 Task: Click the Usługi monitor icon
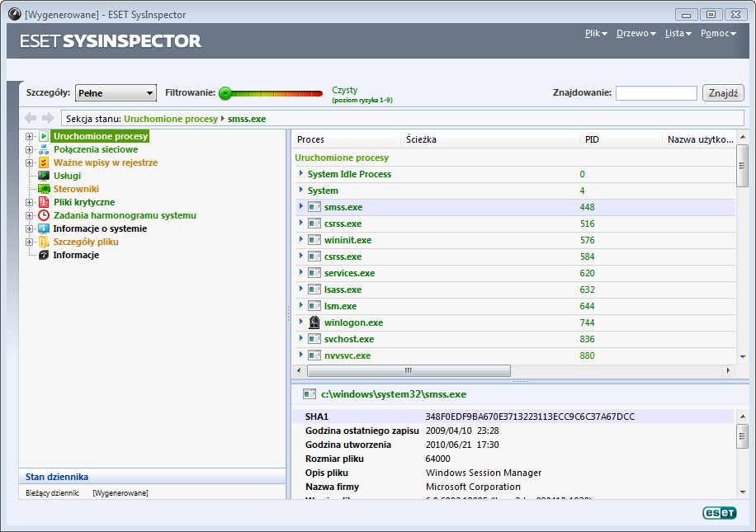tap(44, 176)
